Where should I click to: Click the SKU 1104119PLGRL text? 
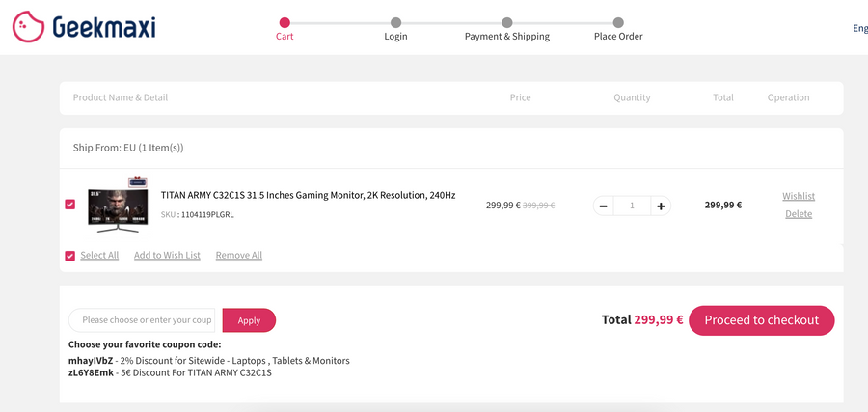(x=198, y=215)
